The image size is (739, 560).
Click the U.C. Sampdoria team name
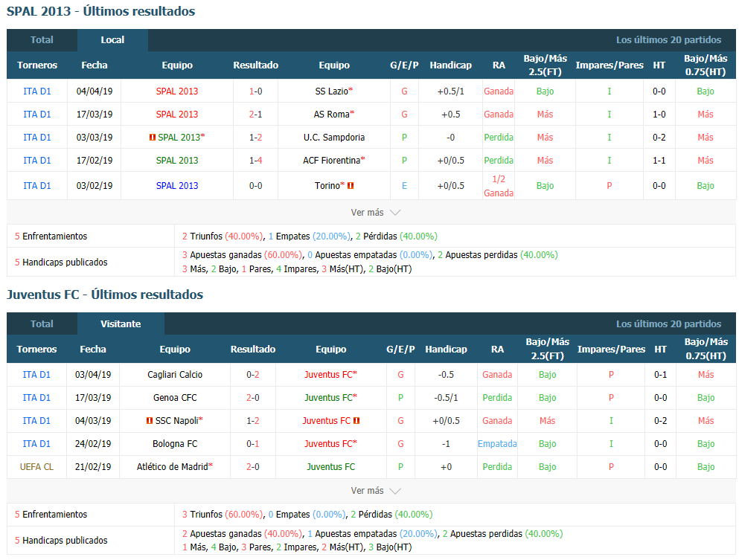[x=334, y=138]
